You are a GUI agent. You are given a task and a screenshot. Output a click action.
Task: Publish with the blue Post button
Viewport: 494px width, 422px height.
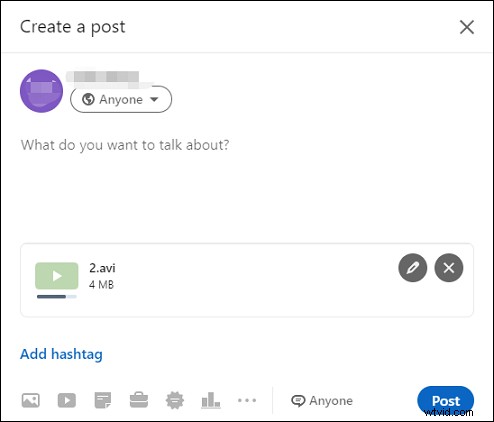(x=445, y=400)
